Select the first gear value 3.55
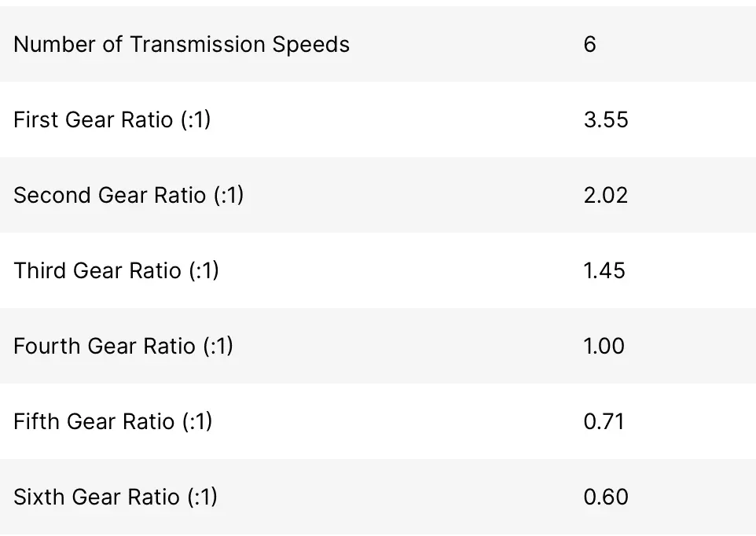This screenshot has height=536, width=756. click(606, 120)
